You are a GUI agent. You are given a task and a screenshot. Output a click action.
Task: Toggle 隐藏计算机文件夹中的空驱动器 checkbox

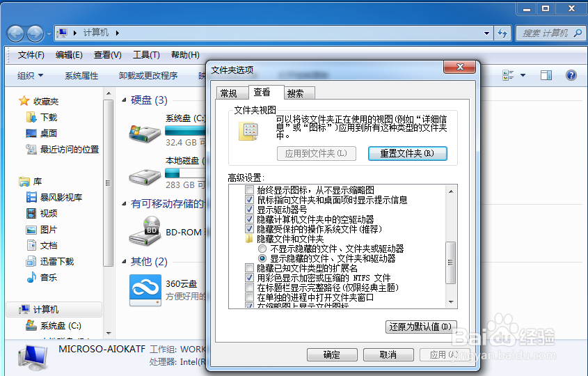249,219
